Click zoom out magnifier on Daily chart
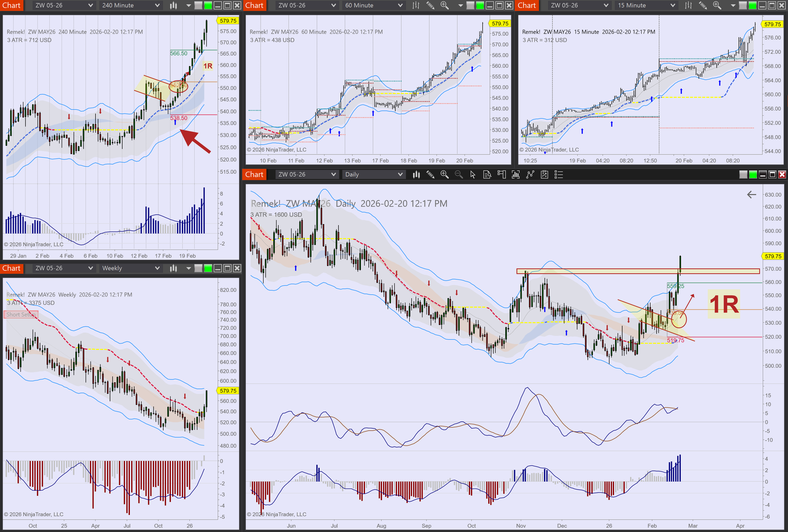The width and height of the screenshot is (788, 532). tap(458, 174)
